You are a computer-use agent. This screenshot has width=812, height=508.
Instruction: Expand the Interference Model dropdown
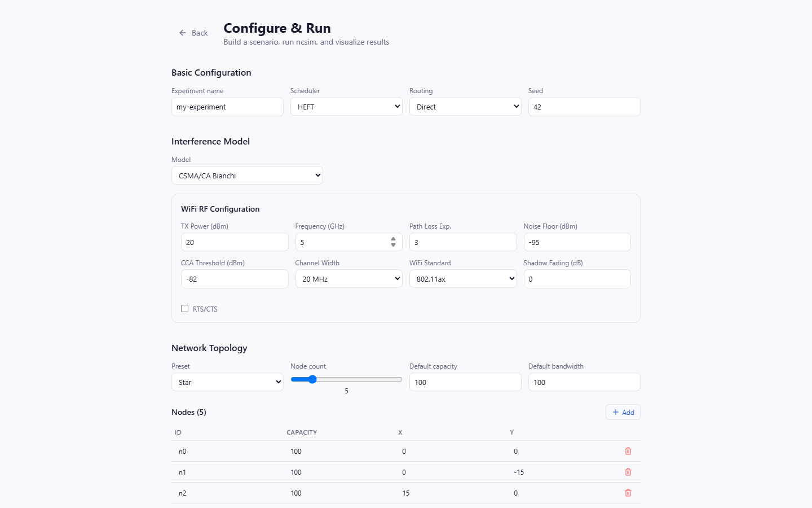click(x=247, y=176)
